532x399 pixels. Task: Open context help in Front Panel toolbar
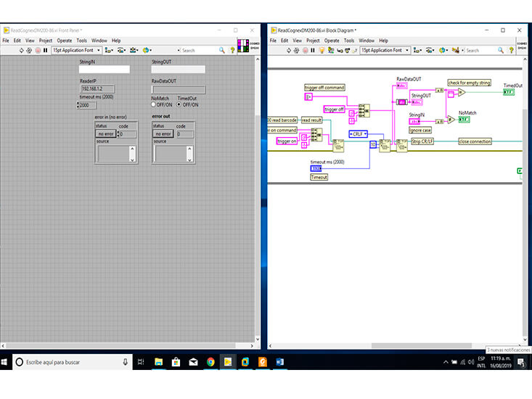[x=232, y=50]
